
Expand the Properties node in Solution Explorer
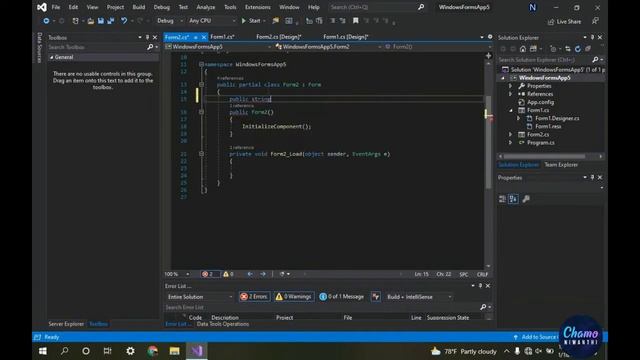511,86
